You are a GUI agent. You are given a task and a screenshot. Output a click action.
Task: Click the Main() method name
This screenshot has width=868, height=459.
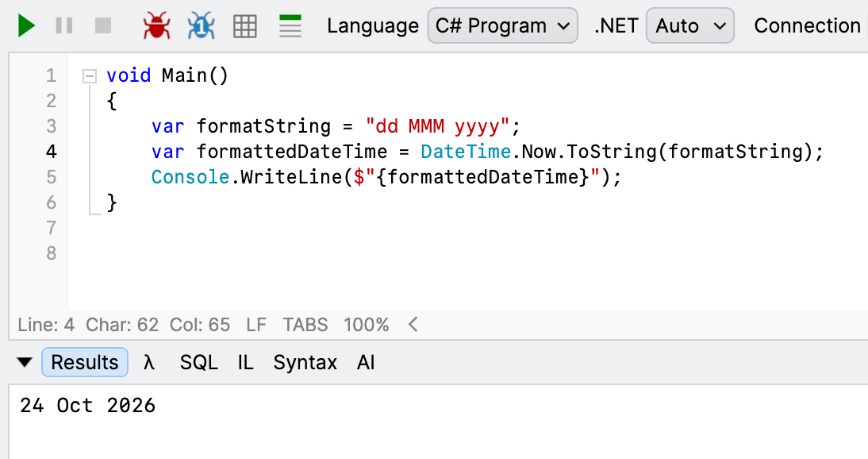click(x=195, y=75)
